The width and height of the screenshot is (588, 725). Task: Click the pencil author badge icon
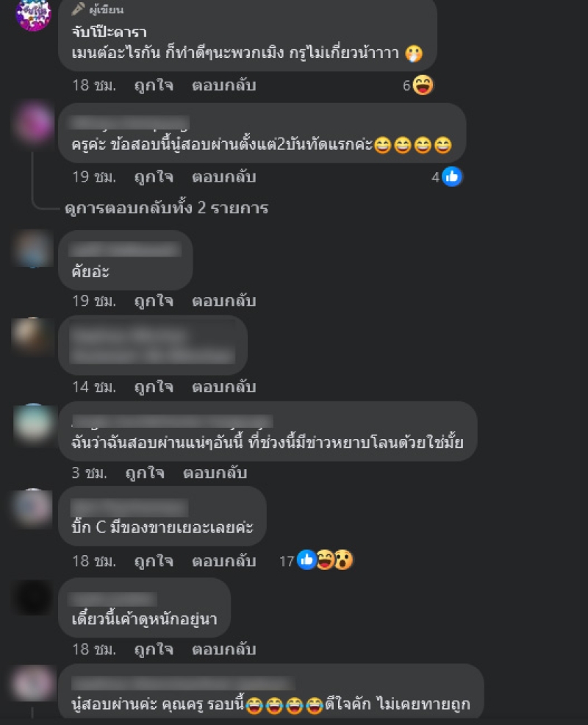coord(78,9)
